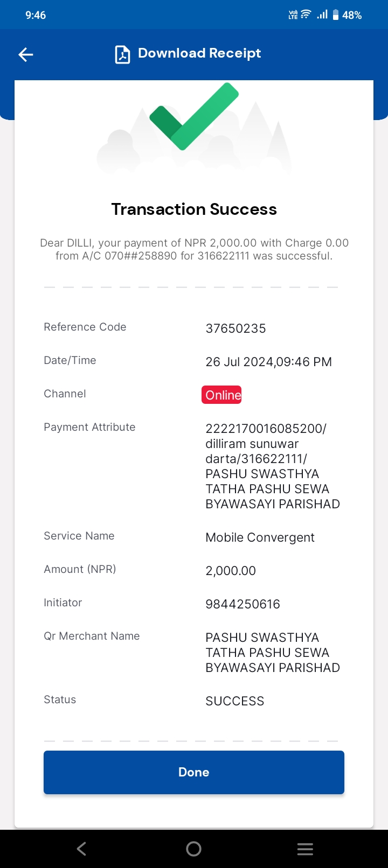This screenshot has width=388, height=868.
Task: Tap the Wi-Fi status icon
Action: coord(306,15)
